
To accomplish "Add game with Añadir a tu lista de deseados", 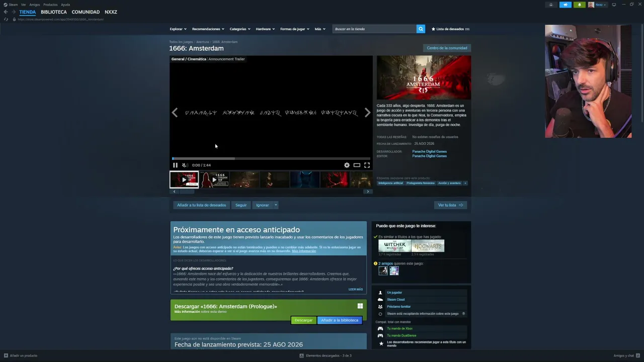I will click(201, 205).
